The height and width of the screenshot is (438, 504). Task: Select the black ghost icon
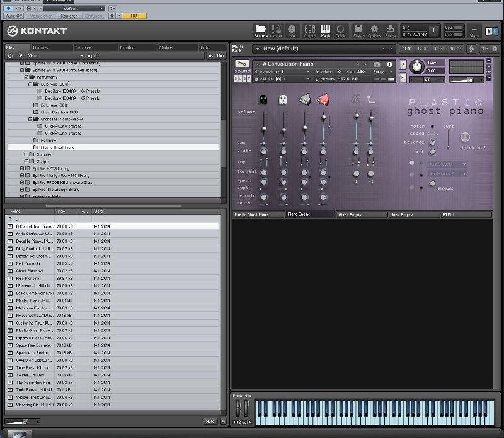click(x=263, y=100)
